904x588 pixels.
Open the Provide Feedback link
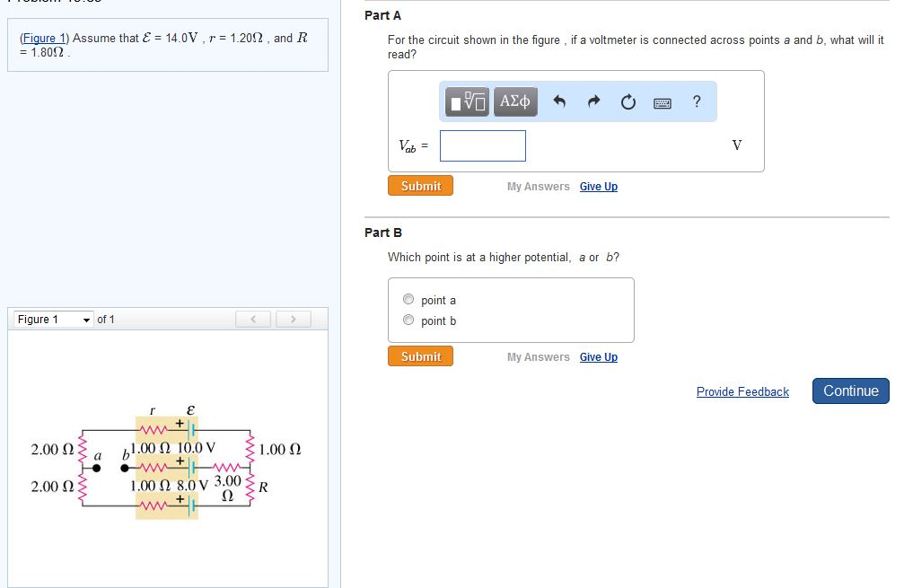(x=742, y=391)
